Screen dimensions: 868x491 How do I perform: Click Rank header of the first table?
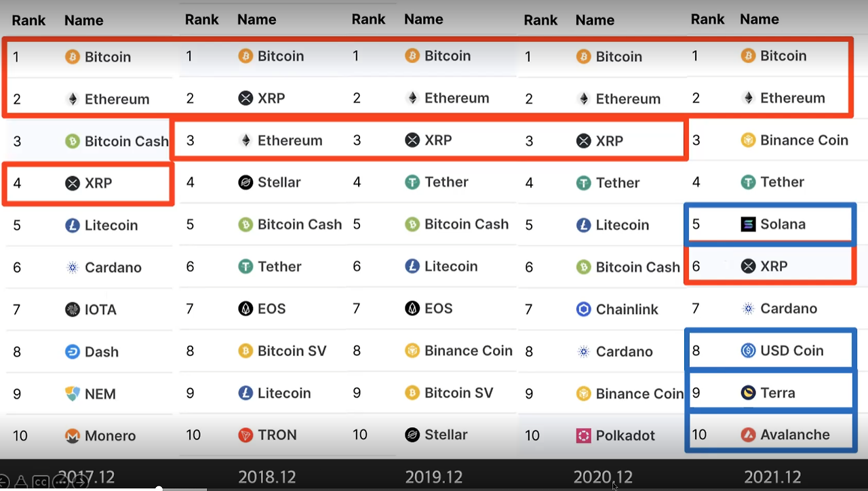28,20
